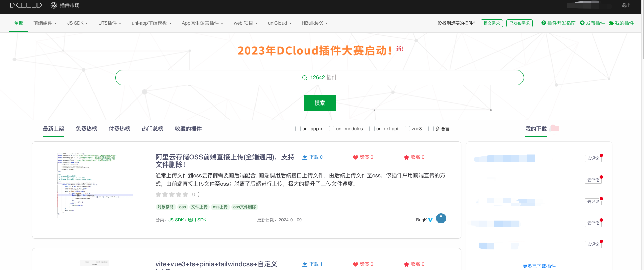Open the 通用 SDK category link

coord(197,220)
